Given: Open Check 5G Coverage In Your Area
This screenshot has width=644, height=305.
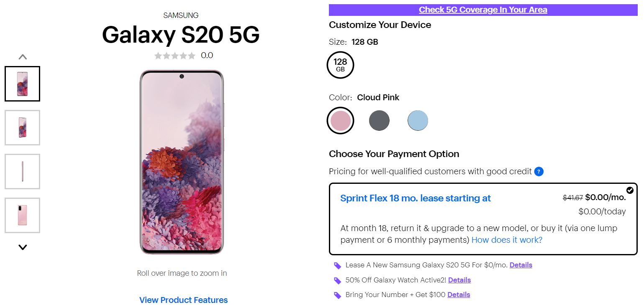Looking at the screenshot, I should pos(483,10).
